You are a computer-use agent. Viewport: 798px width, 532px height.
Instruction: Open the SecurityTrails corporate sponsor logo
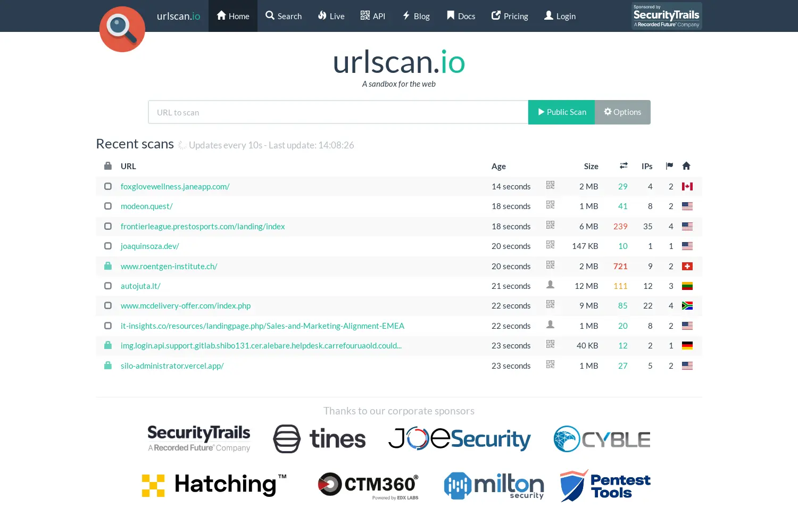click(x=199, y=439)
